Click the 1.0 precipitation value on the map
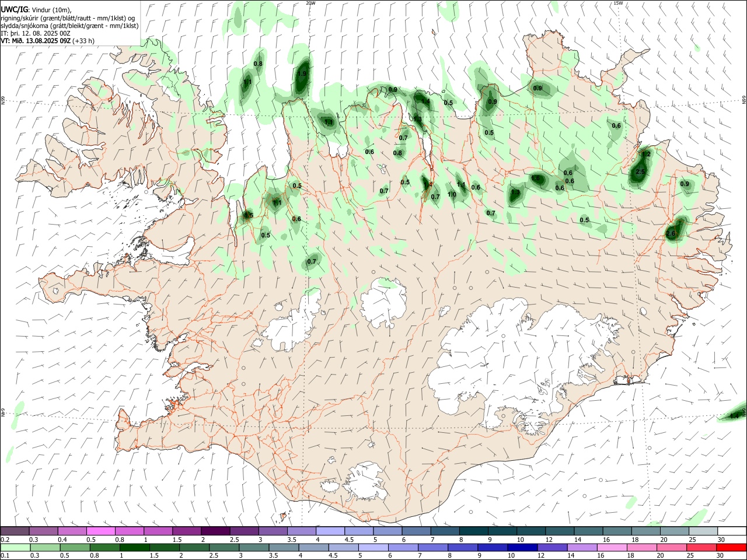747x560 pixels. click(452, 195)
